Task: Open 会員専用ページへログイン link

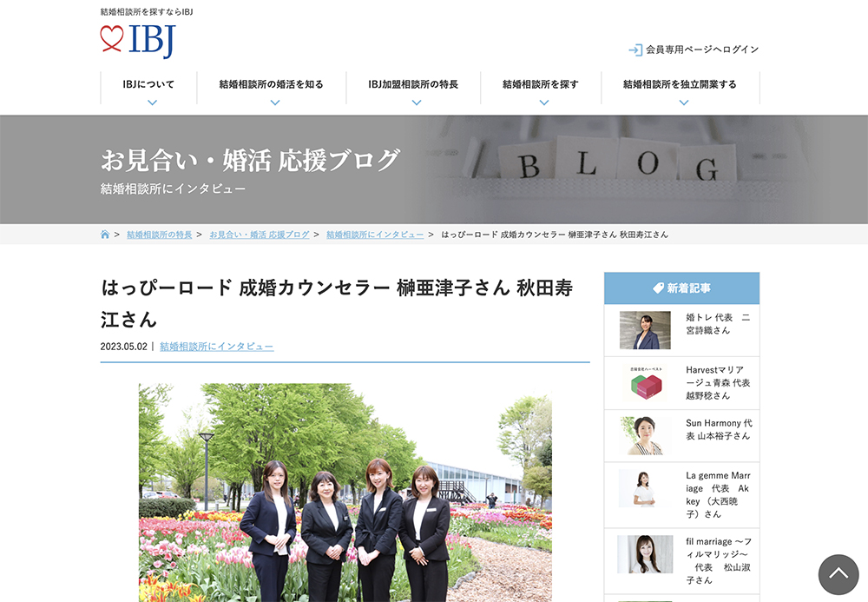Action: [x=701, y=50]
